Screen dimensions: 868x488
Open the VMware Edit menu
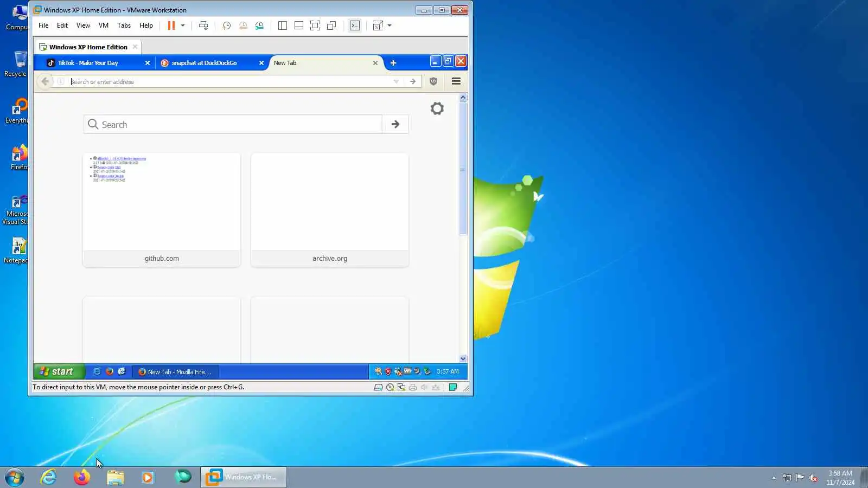(x=62, y=25)
